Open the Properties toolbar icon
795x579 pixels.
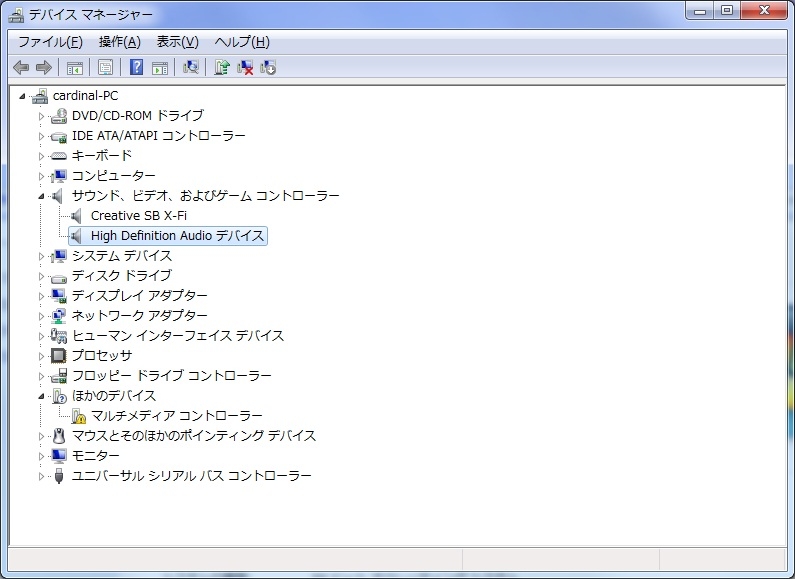coord(105,67)
